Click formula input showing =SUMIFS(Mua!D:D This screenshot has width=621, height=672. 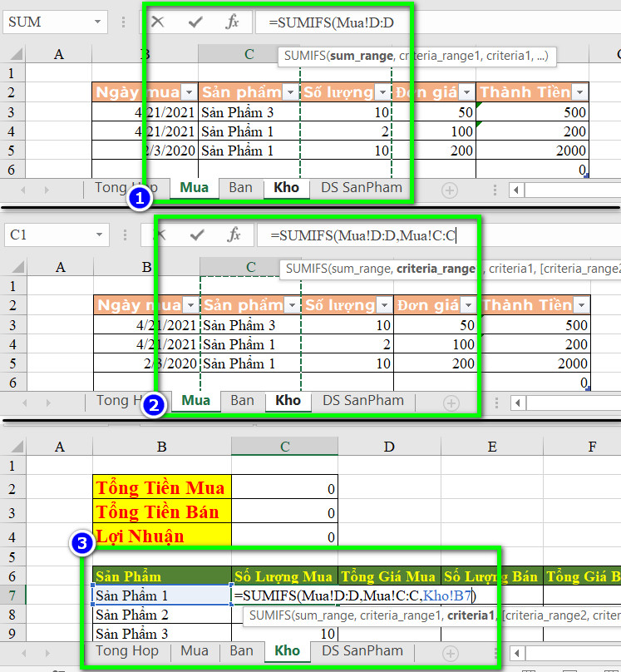[x=436, y=22]
